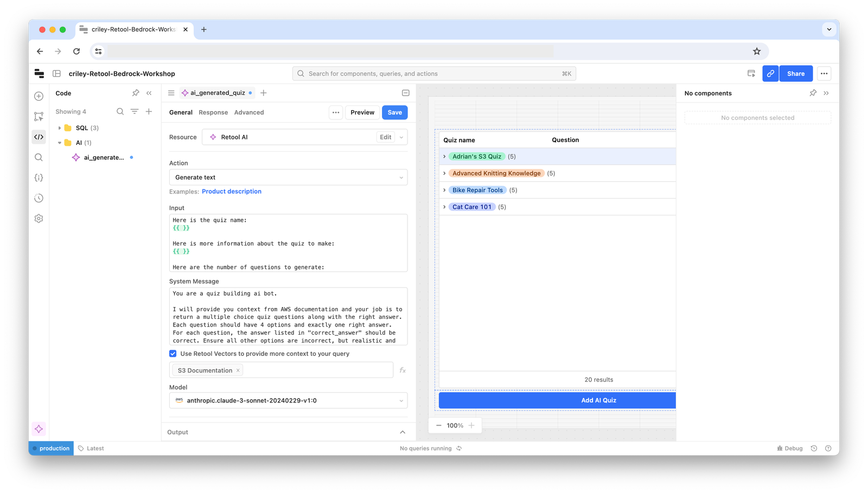Open a new browser tab
Screen dimensions: 868x493
pos(204,30)
